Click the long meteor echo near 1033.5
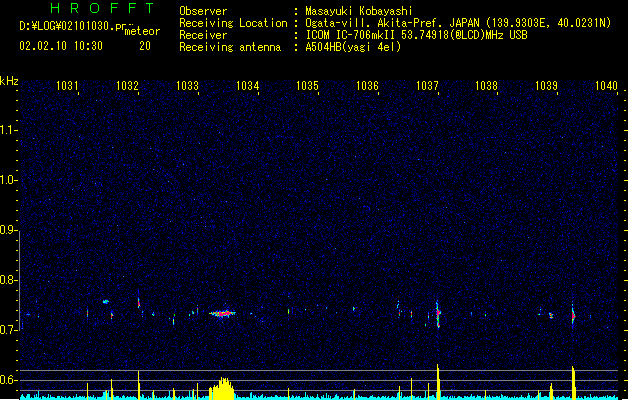 223,313
